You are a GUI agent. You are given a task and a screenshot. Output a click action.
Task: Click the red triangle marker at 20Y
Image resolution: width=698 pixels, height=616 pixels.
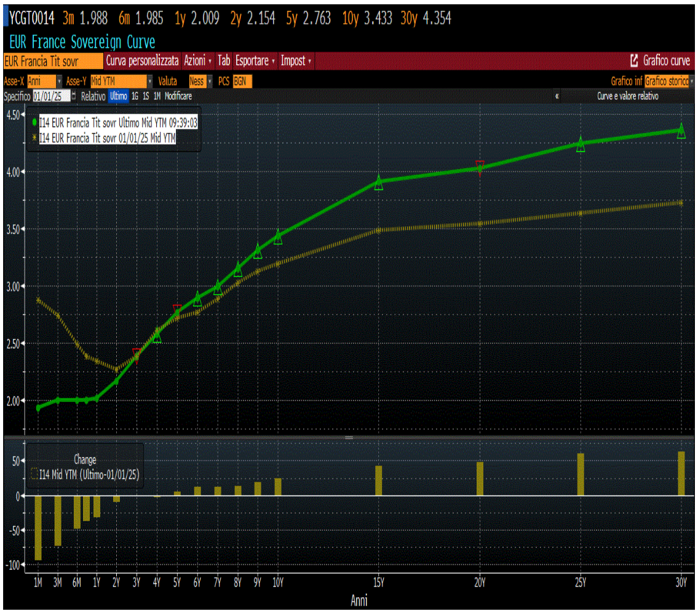(480, 168)
